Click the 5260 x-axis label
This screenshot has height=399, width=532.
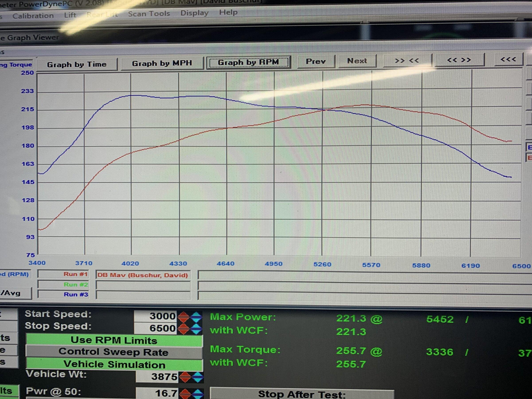click(322, 264)
